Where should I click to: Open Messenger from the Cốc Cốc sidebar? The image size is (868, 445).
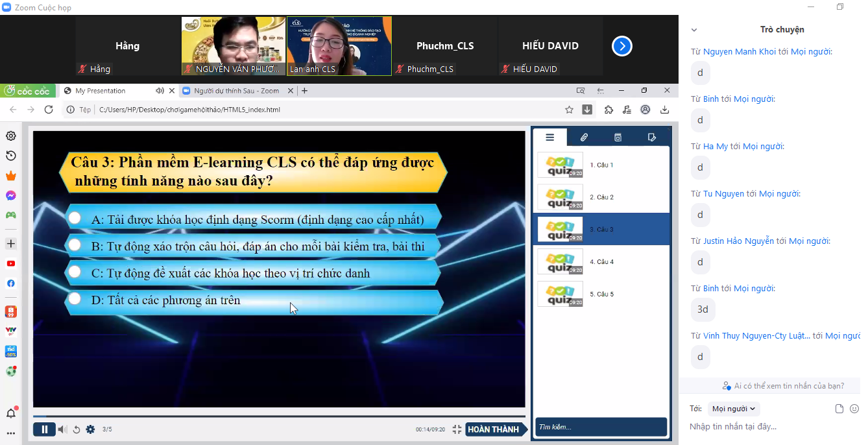point(10,194)
